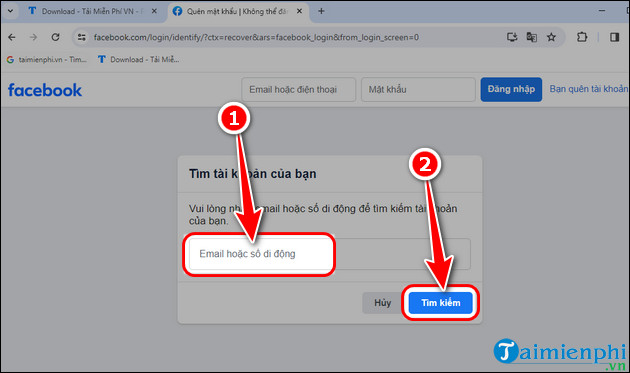Image resolution: width=630 pixels, height=373 pixels.
Task: Go back to the previous page
Action: [12, 37]
